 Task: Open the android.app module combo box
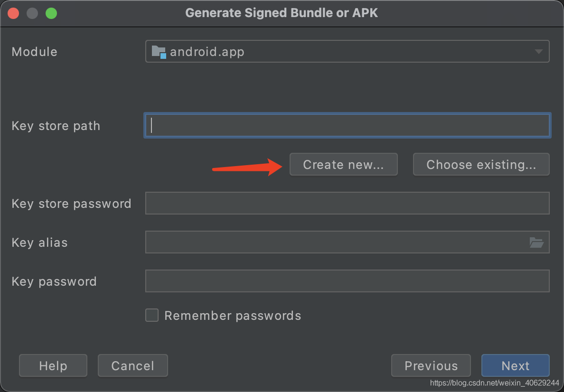(347, 51)
